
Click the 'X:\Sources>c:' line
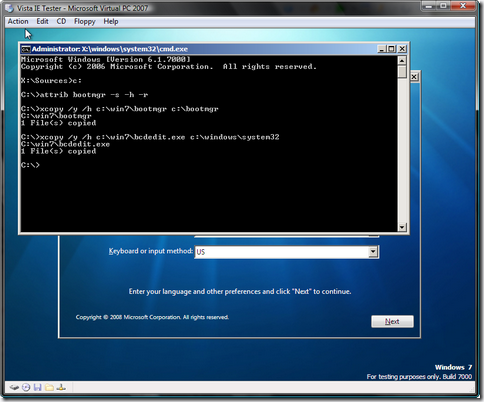[x=51, y=81]
